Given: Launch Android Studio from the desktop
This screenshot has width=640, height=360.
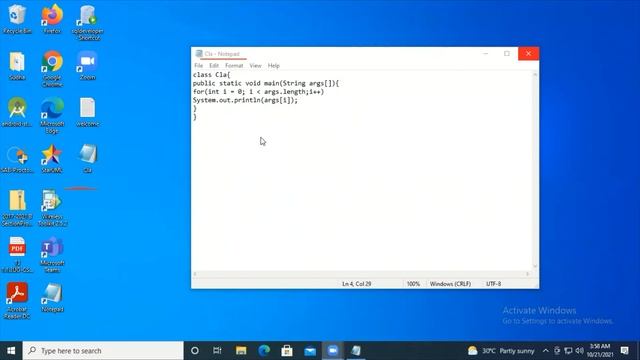Looking at the screenshot, I should point(17,111).
